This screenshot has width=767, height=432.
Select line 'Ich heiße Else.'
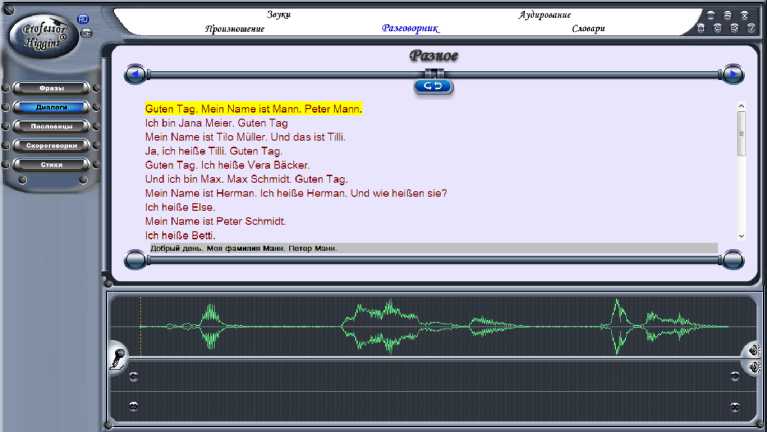(180, 207)
